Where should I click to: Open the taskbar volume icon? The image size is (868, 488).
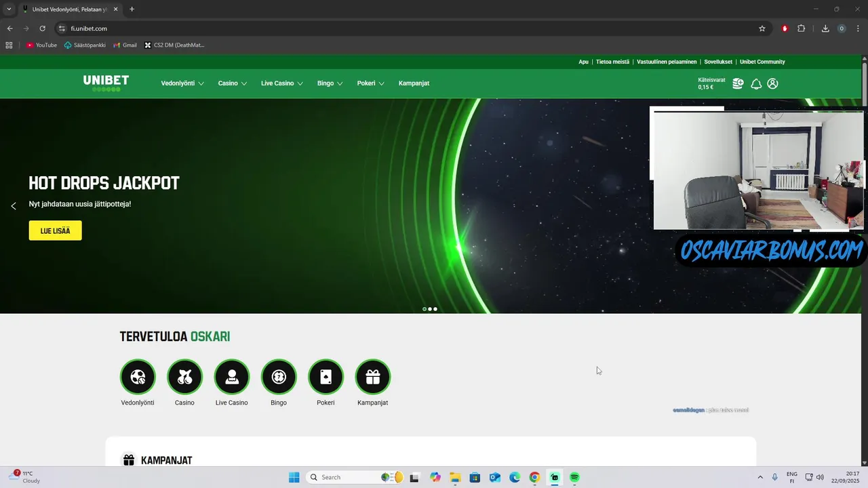pyautogui.click(x=821, y=477)
